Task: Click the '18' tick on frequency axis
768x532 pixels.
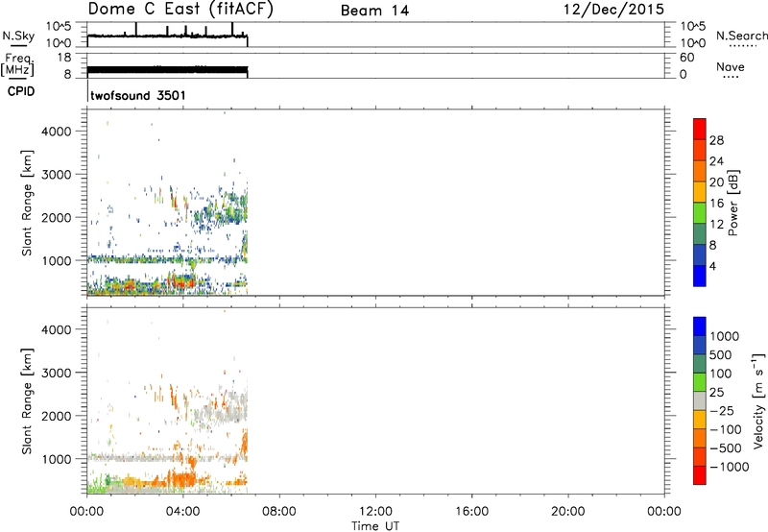Action: coord(63,58)
